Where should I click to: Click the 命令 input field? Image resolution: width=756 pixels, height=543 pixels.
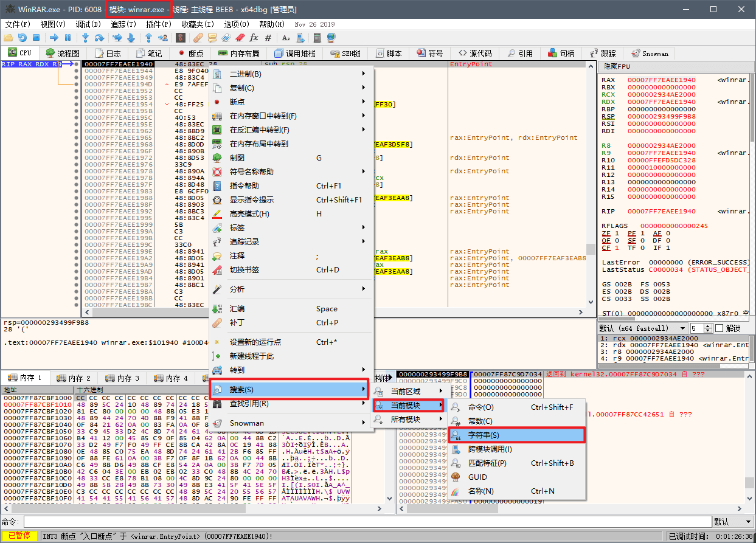pyautogui.click(x=367, y=522)
